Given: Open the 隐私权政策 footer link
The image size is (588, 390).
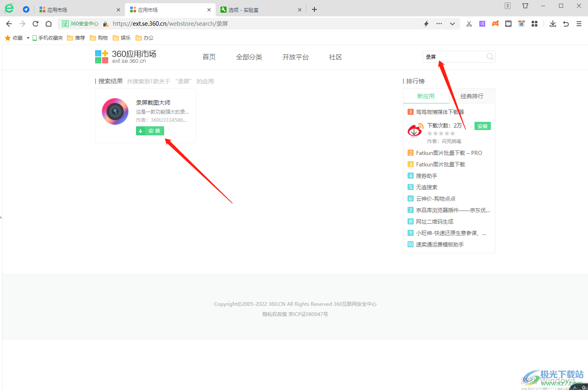Looking at the screenshot, I should point(275,314).
